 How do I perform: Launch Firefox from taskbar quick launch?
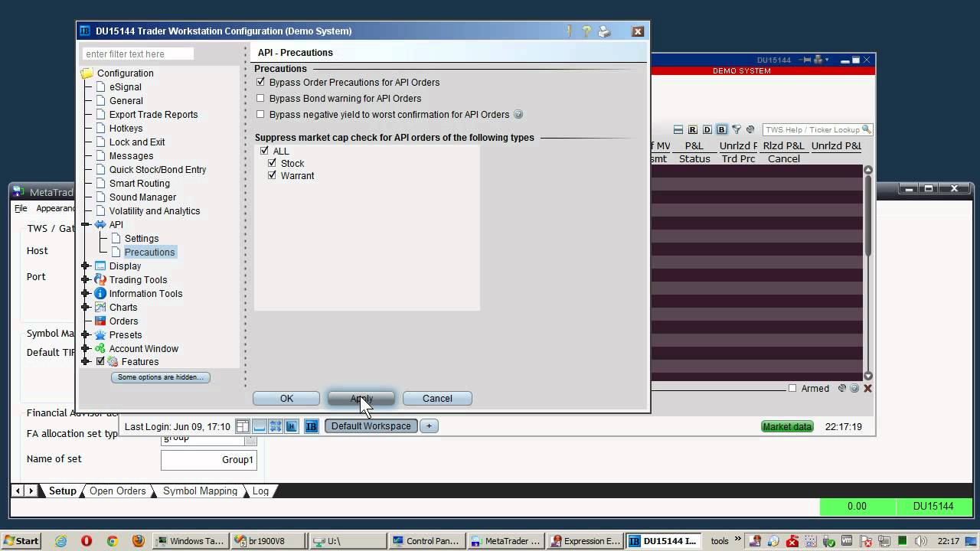point(138,541)
